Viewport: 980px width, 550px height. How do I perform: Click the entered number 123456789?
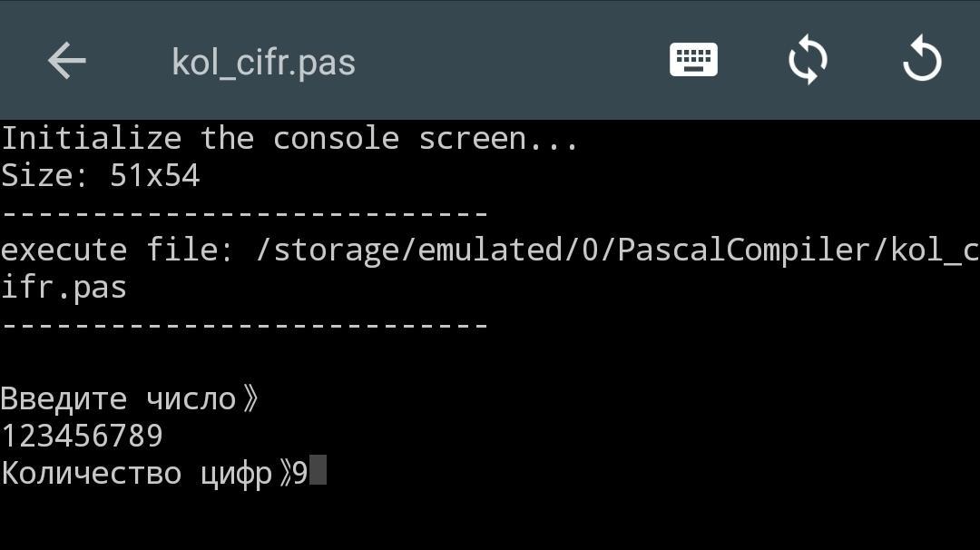click(x=82, y=437)
